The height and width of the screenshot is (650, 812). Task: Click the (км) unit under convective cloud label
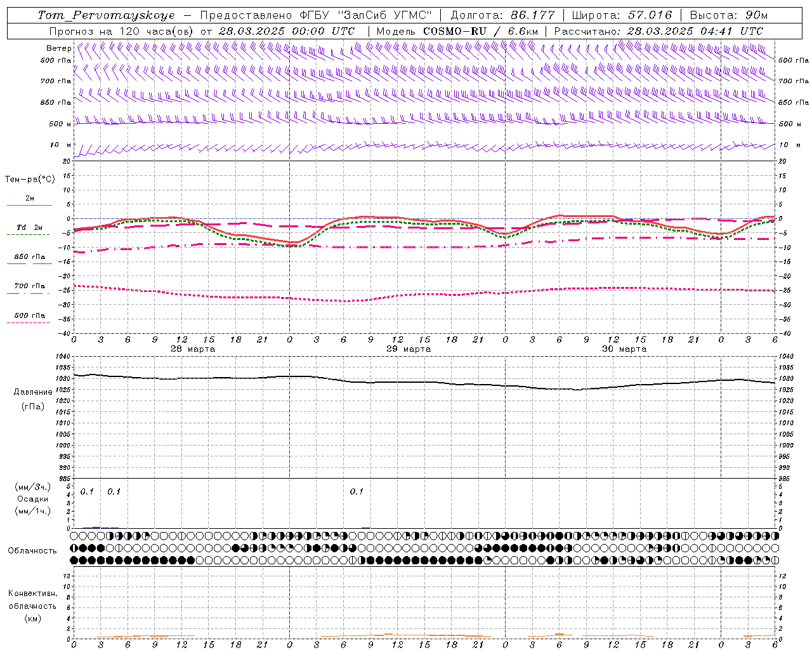tap(33, 618)
